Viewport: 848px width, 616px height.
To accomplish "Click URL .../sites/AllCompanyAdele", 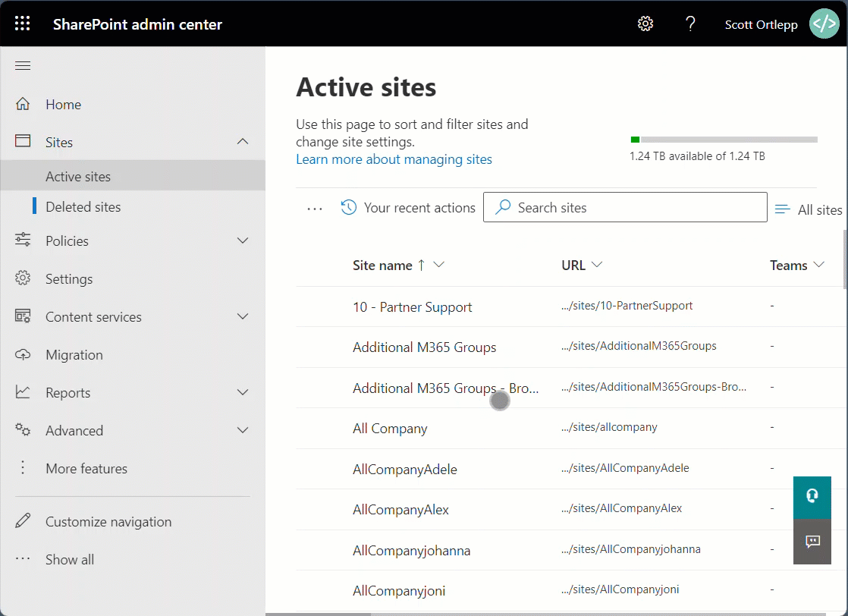I will (625, 468).
